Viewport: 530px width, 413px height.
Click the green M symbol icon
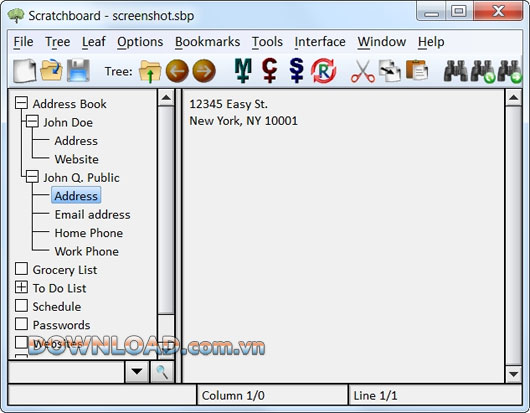[243, 71]
